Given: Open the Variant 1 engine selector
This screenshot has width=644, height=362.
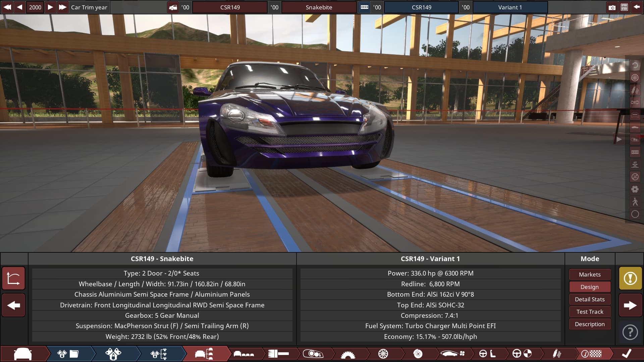Looking at the screenshot, I should pyautogui.click(x=510, y=7).
